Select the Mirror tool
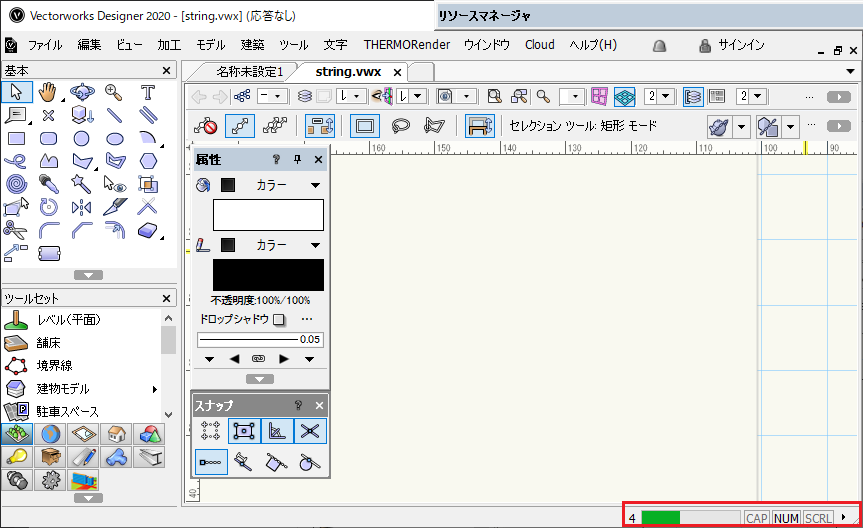The width and height of the screenshot is (863, 528). 81,207
